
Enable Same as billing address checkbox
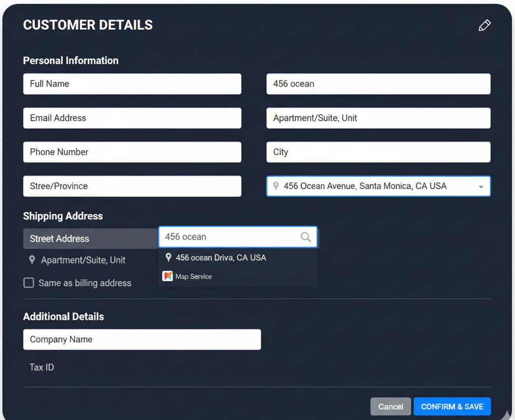(x=29, y=283)
